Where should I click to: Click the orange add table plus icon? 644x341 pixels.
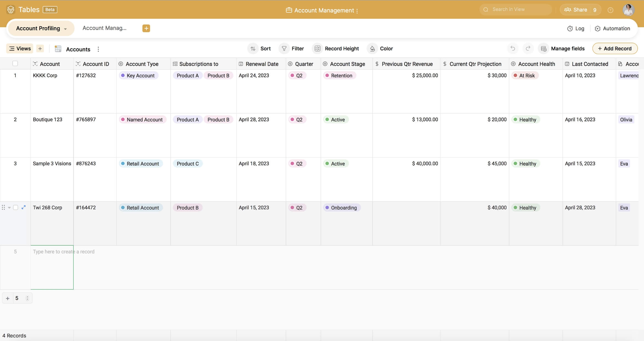[146, 28]
